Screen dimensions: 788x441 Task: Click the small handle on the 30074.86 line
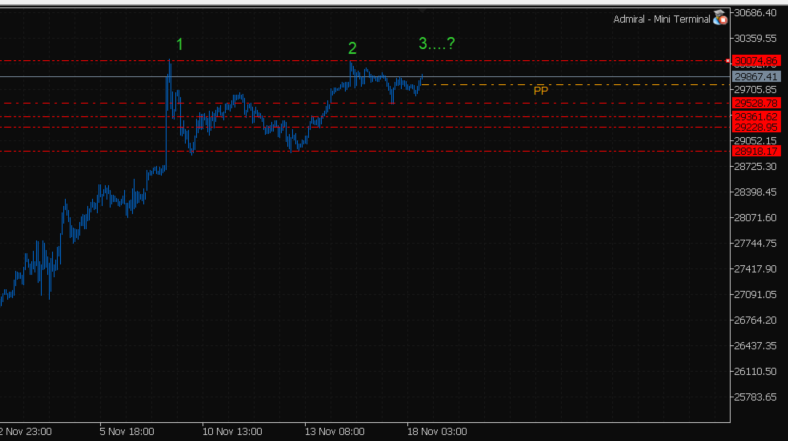pos(728,61)
